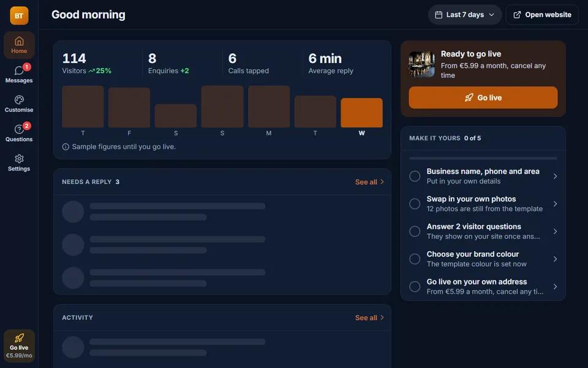The width and height of the screenshot is (588, 368).
Task: Click the sidebar Go live €5.99/mo rocket
Action: point(19,346)
